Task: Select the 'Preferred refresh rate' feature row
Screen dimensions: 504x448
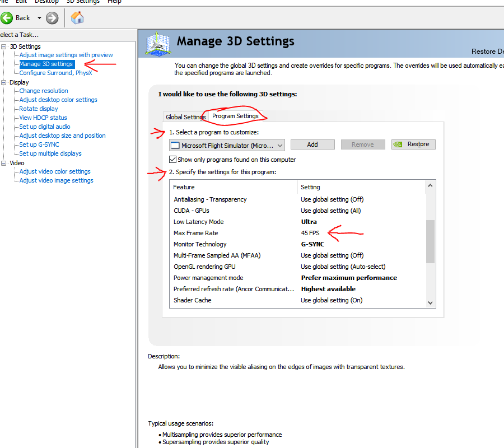Action: tap(298, 290)
